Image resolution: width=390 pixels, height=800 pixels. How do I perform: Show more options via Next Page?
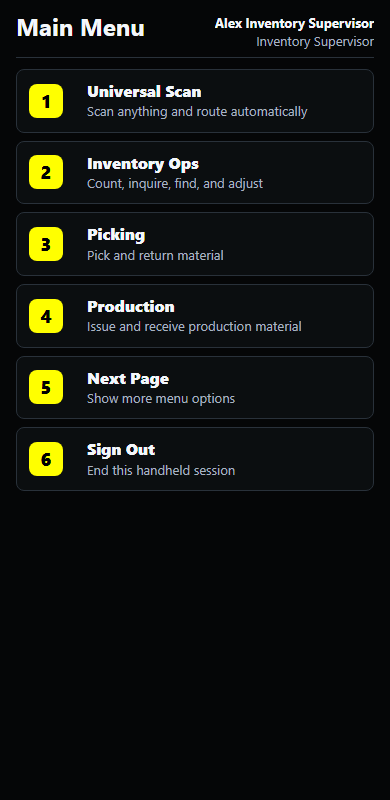coord(195,387)
